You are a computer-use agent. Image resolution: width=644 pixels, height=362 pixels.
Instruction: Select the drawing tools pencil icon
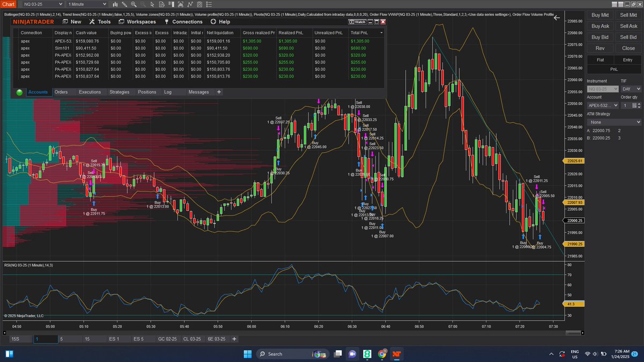click(125, 4)
